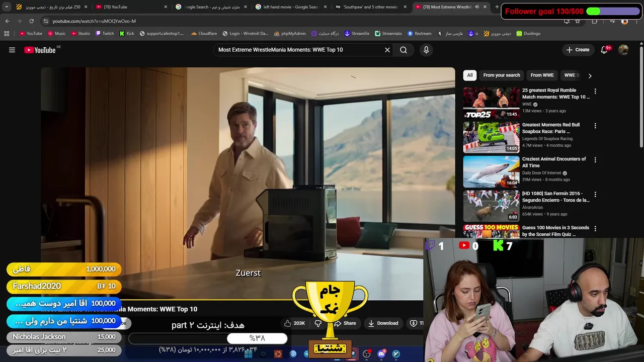Close the (78) YouTube tab
The height and width of the screenshot is (362, 644).
pos(166,7)
